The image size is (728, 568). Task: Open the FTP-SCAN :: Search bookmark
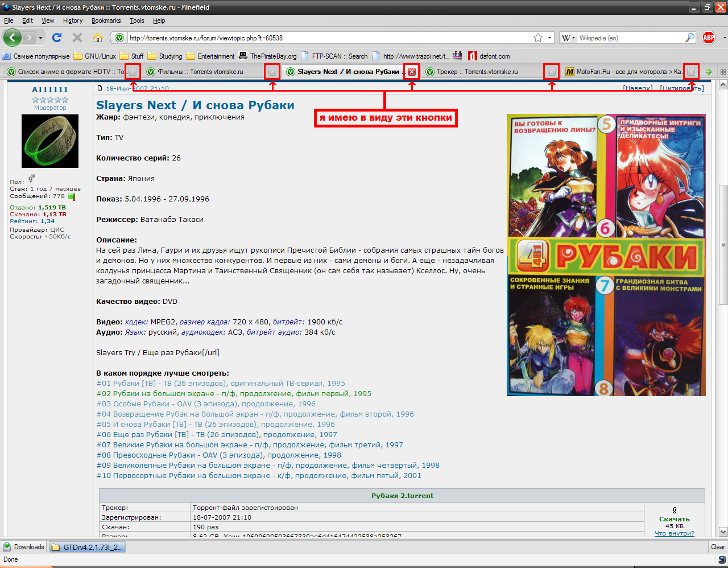pos(334,56)
